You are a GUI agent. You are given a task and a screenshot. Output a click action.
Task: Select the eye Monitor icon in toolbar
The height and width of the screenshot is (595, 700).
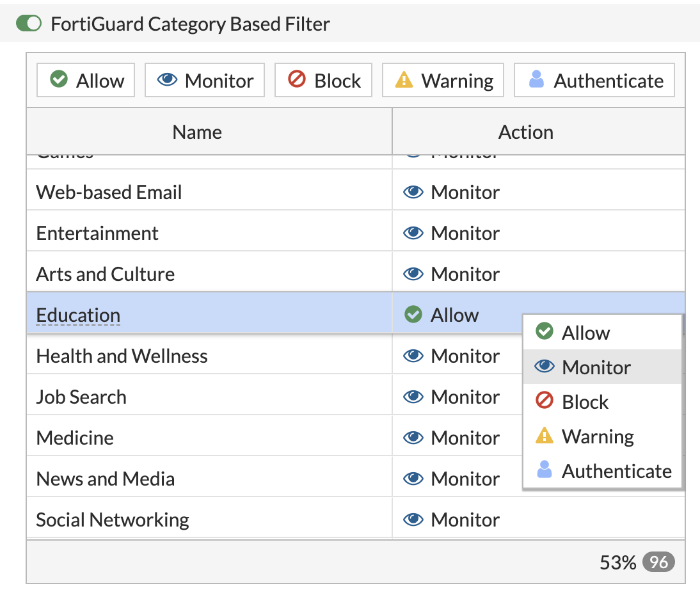click(168, 79)
